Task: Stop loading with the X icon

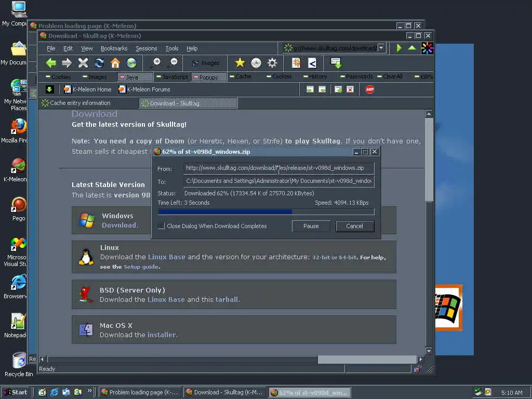Action: point(83,63)
